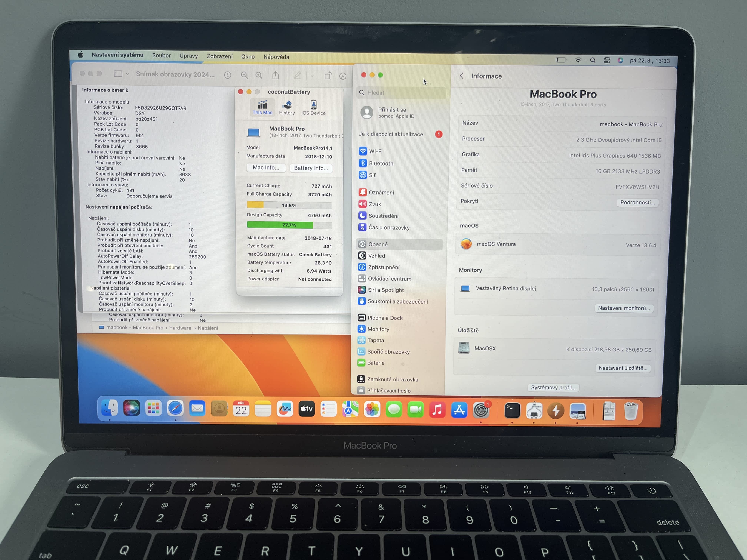
Task: Click Nastavení úložiště… button
Action: click(623, 368)
